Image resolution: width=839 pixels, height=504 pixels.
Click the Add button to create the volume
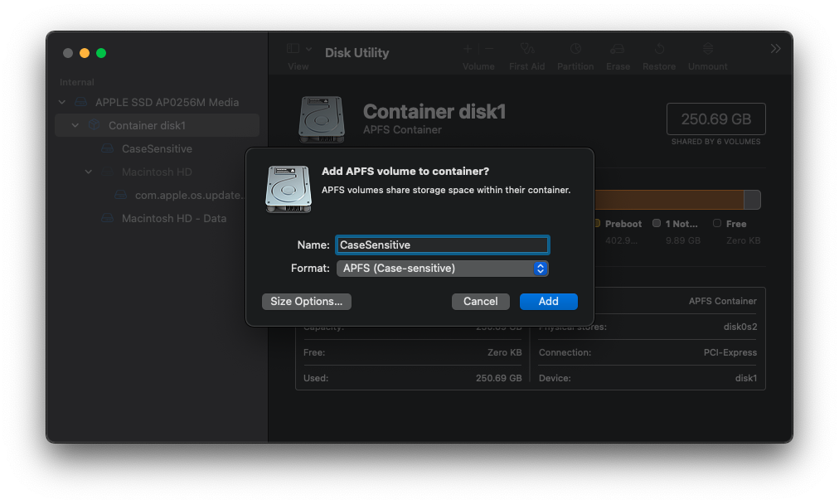point(548,301)
